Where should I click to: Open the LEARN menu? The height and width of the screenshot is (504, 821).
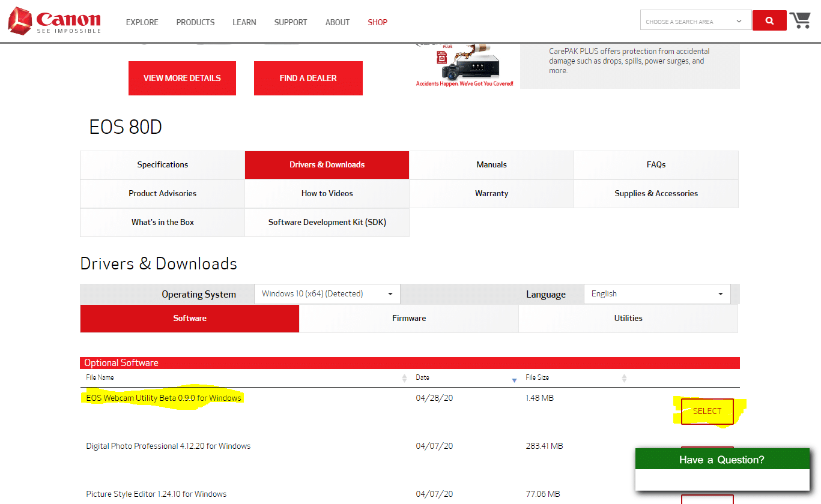click(x=244, y=22)
